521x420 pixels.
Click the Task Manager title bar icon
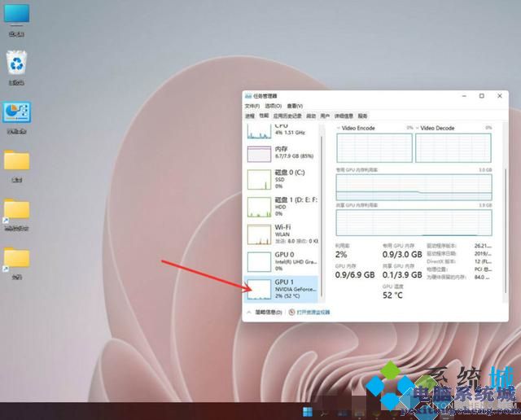tap(247, 96)
